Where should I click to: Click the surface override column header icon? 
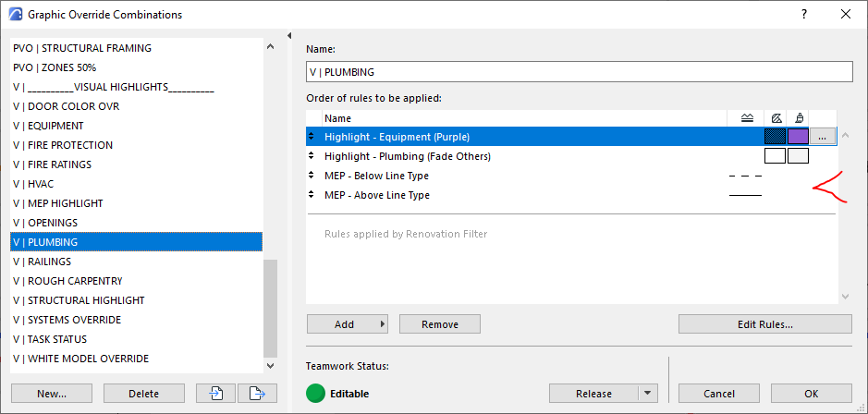pyautogui.click(x=799, y=118)
